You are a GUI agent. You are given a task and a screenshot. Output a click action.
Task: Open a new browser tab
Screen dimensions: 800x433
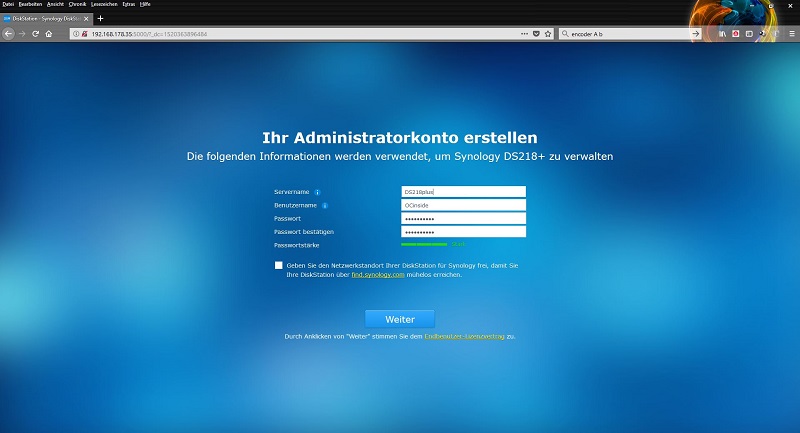(x=101, y=18)
